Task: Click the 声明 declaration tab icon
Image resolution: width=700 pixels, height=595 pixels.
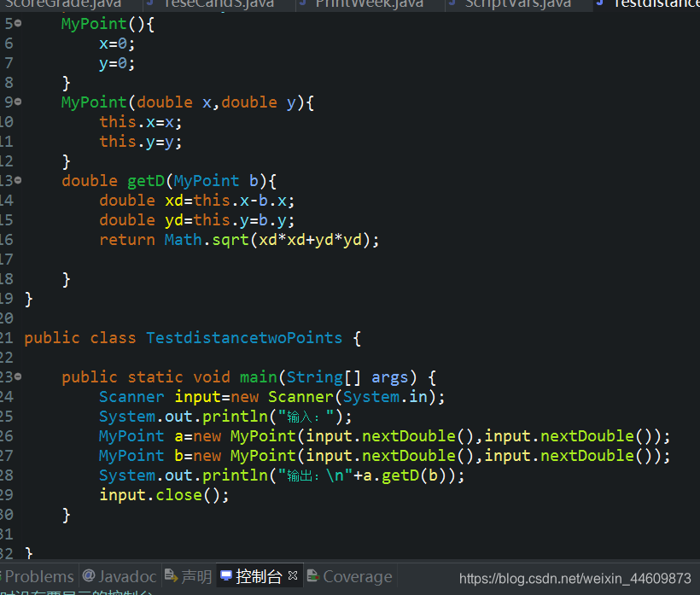Action: [171, 575]
